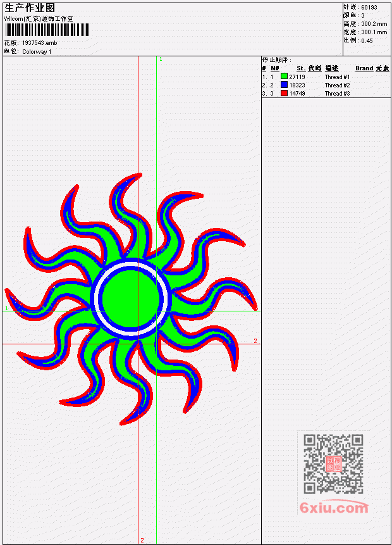The width and height of the screenshot is (392, 545).
Task: Select stitch count 27119 in row 1
Action: click(x=297, y=77)
